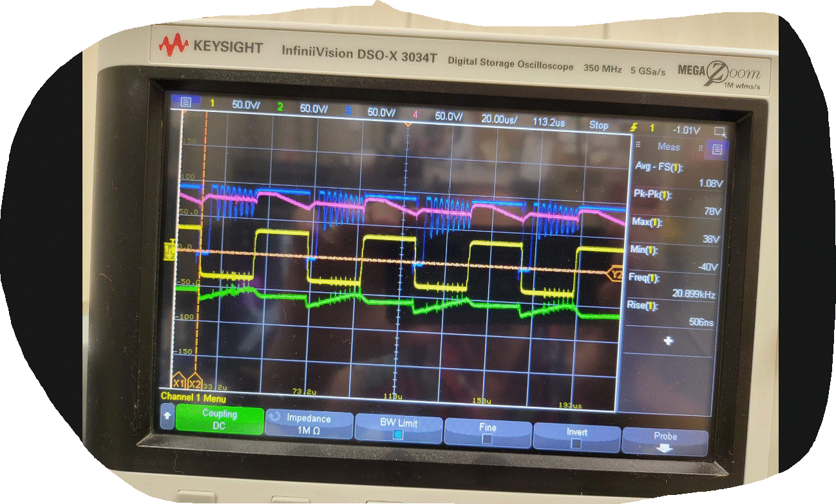Tap the zoom box icon top-right
The image size is (836, 504).
[719, 132]
